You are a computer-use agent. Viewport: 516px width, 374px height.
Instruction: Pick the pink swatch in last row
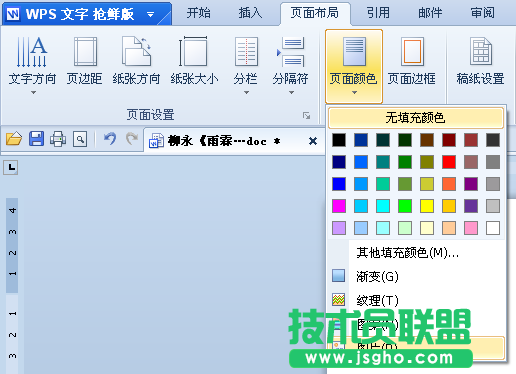click(471, 228)
